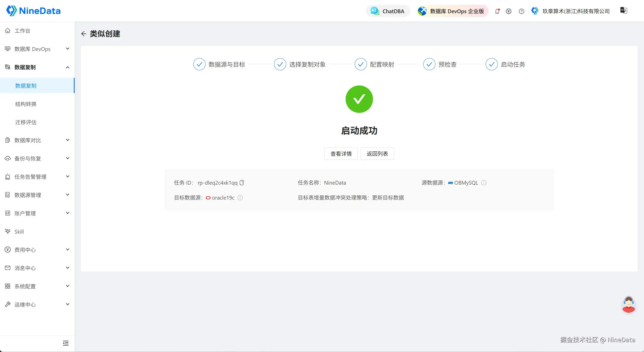Open the help question mark icon

coord(521,11)
